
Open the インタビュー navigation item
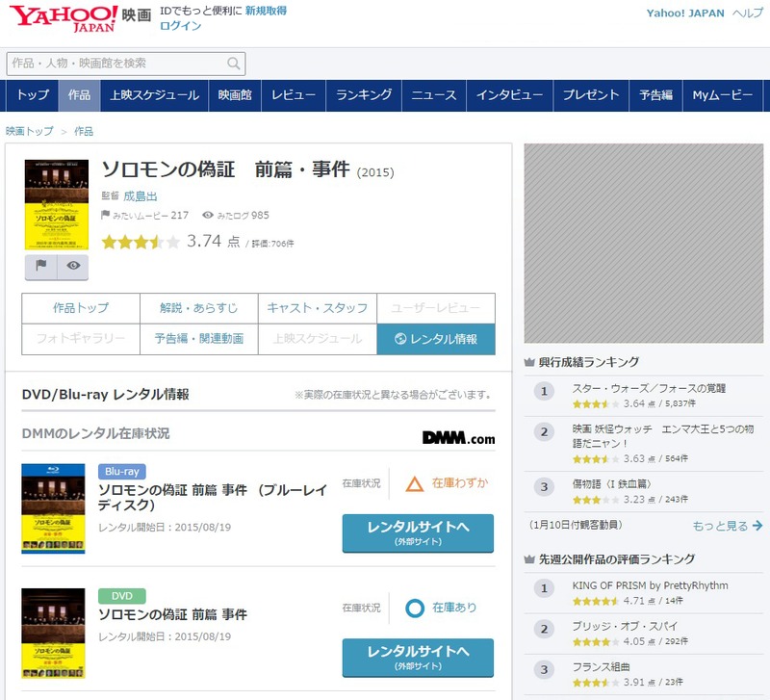coord(510,94)
